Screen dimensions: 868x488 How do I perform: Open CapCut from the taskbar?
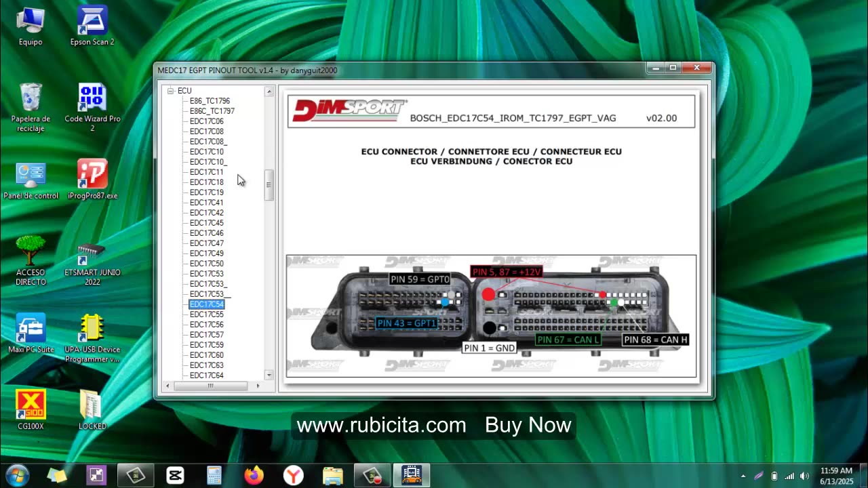click(175, 475)
